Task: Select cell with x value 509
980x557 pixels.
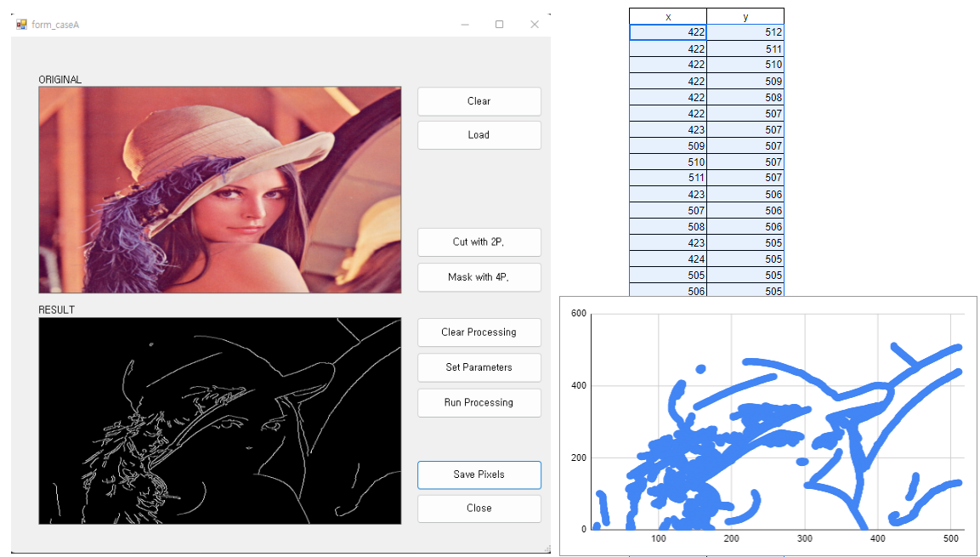Action: pyautogui.click(x=668, y=145)
